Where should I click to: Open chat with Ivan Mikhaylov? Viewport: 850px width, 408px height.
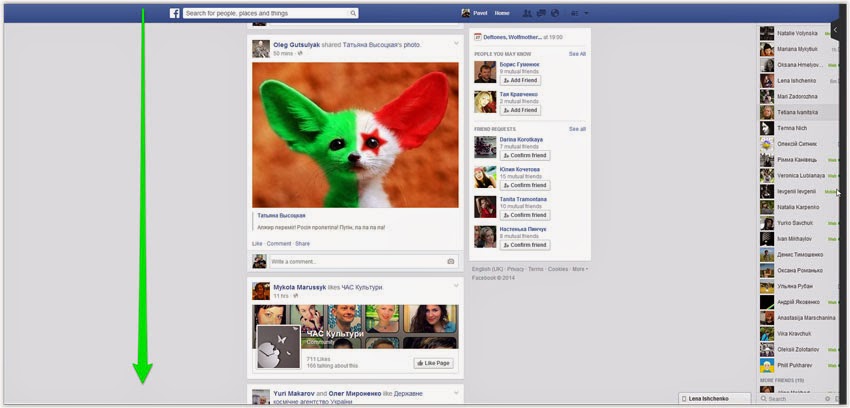797,239
